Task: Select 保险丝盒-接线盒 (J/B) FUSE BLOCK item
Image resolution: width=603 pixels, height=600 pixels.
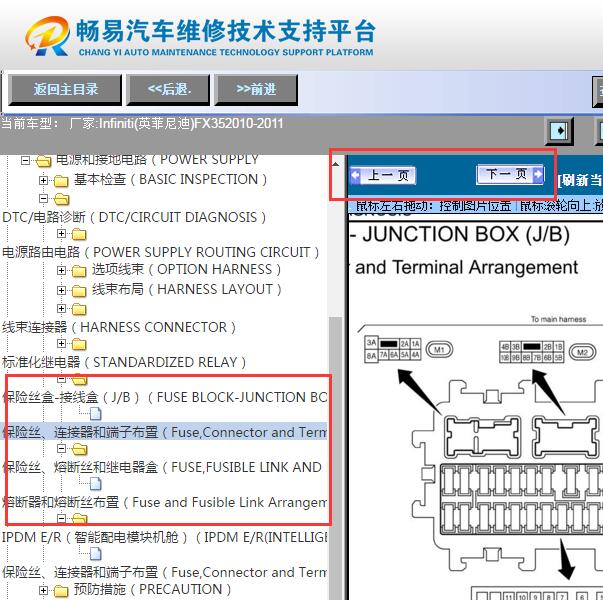Action: coord(165,398)
